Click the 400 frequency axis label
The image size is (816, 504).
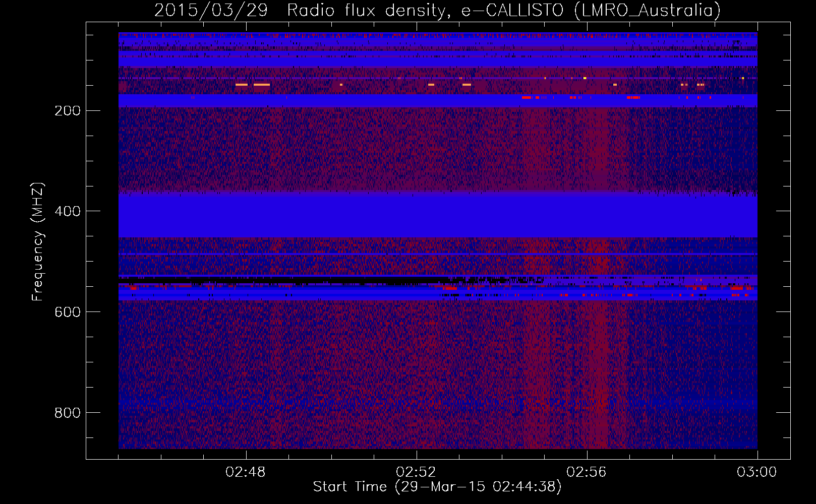click(68, 211)
